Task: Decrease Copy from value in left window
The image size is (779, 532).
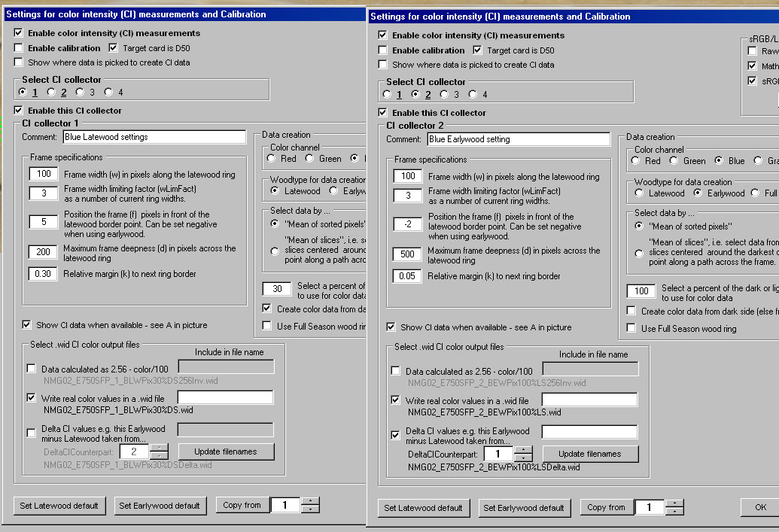Action: pyautogui.click(x=310, y=509)
